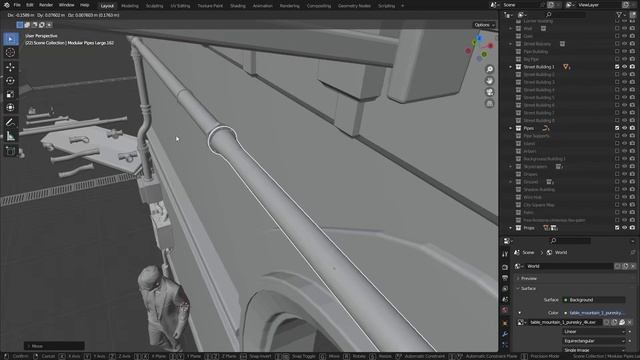
Task: Open viewport Options dropdown
Action: coord(484,25)
